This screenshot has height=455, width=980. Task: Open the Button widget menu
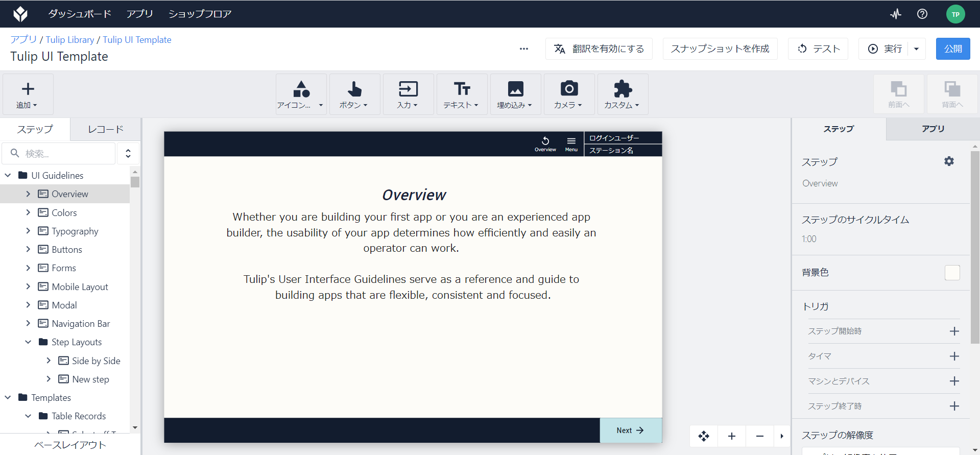pyautogui.click(x=354, y=94)
